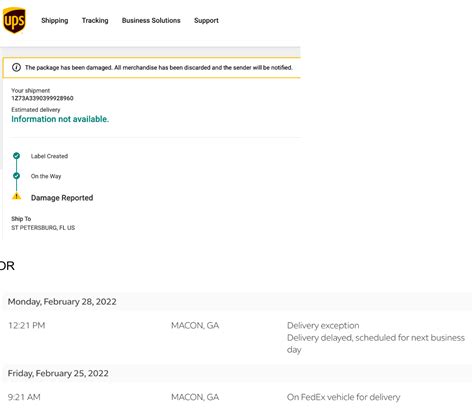Click the package damaged notification message
Screen dimensions: 474x410
[x=159, y=68]
